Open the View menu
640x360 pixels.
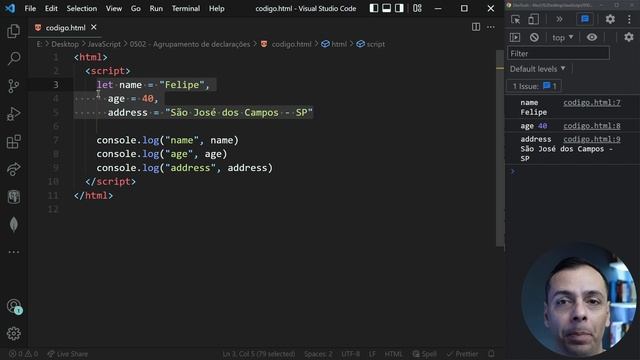point(114,8)
